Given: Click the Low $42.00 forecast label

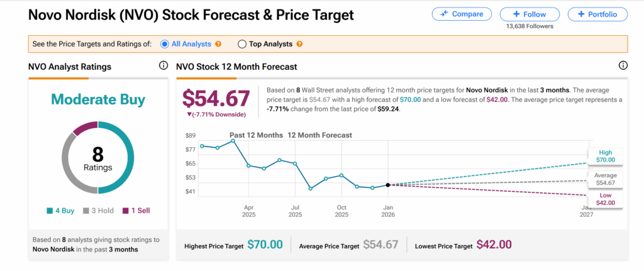Looking at the screenshot, I should coord(605,198).
